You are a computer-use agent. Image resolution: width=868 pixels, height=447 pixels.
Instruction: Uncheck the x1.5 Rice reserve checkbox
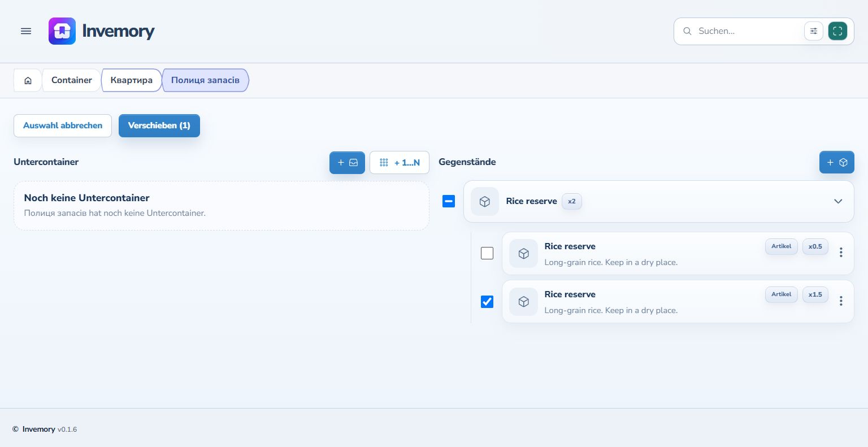487,302
